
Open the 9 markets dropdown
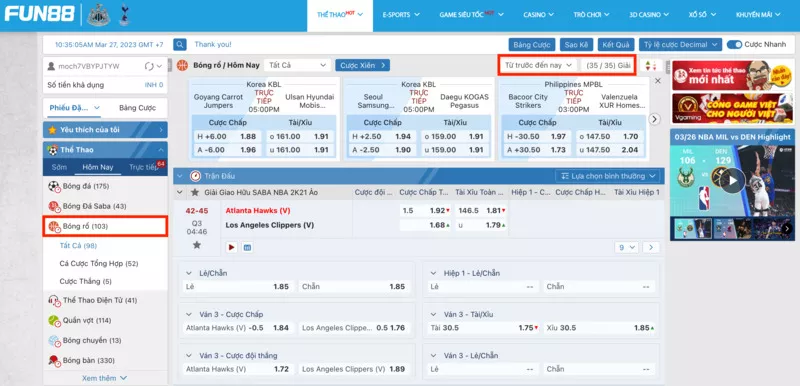(x=627, y=247)
